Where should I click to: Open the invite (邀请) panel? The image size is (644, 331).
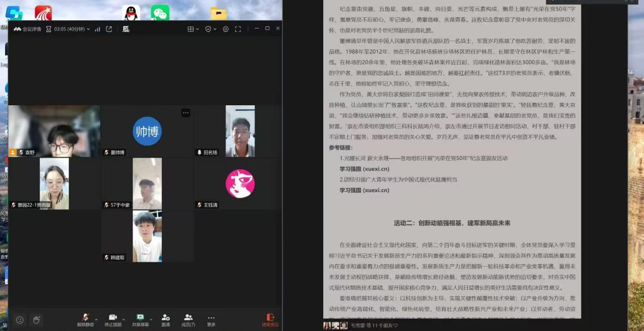(165, 320)
